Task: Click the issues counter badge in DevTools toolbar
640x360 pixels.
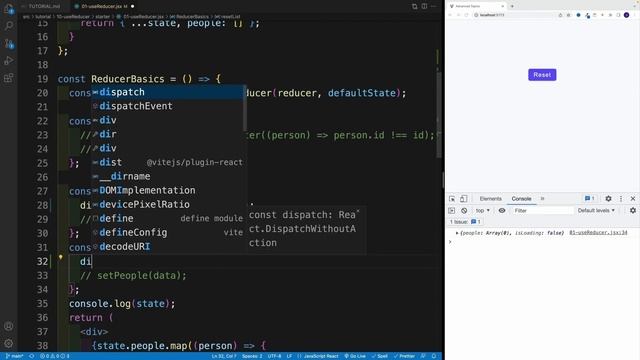Action: (589, 199)
